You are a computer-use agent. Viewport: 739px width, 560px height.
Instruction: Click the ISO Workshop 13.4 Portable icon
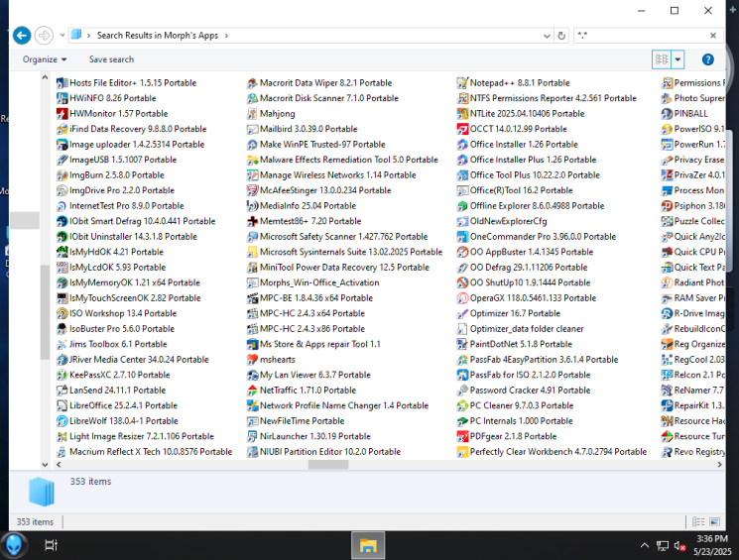(x=62, y=313)
